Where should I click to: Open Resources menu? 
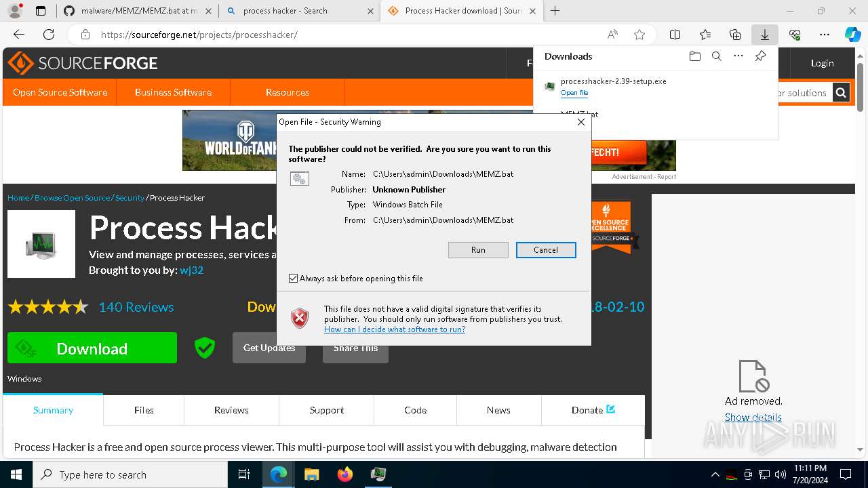288,92
